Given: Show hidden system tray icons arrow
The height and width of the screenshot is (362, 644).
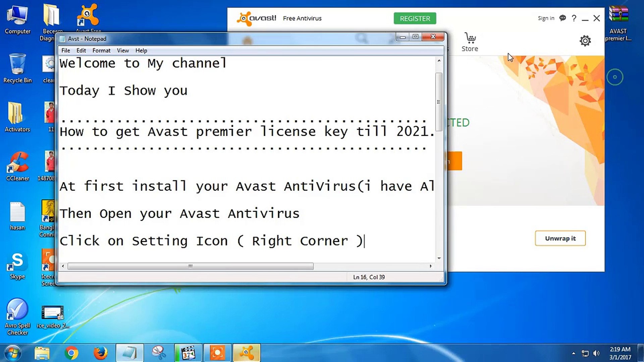Looking at the screenshot, I should [574, 353].
